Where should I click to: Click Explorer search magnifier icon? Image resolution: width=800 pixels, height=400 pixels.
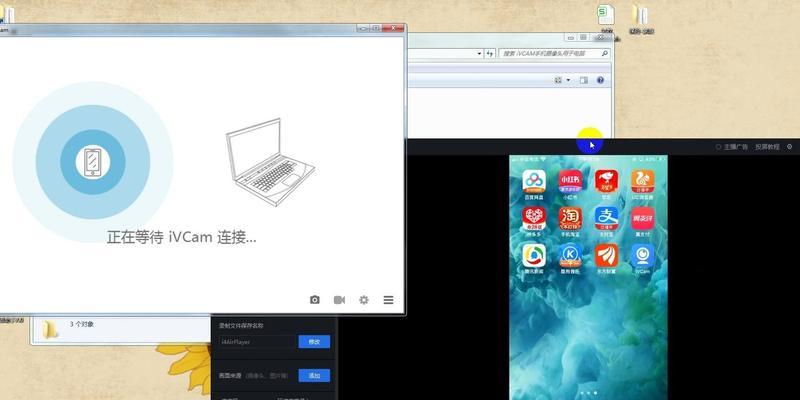pyautogui.click(x=605, y=53)
